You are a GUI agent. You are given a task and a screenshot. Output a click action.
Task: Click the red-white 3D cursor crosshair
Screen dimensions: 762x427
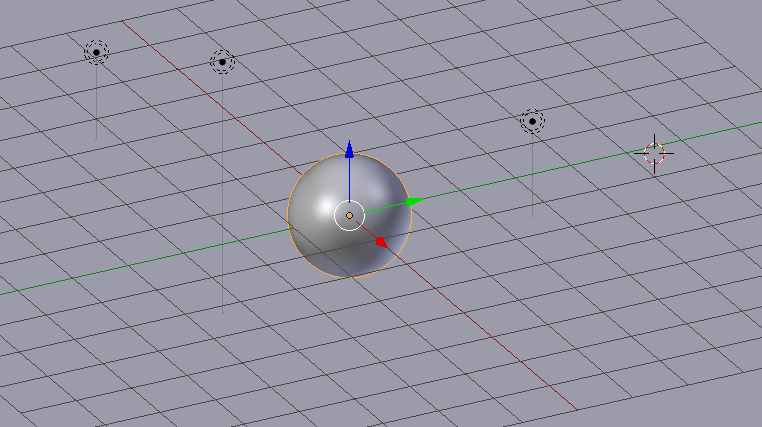point(654,154)
